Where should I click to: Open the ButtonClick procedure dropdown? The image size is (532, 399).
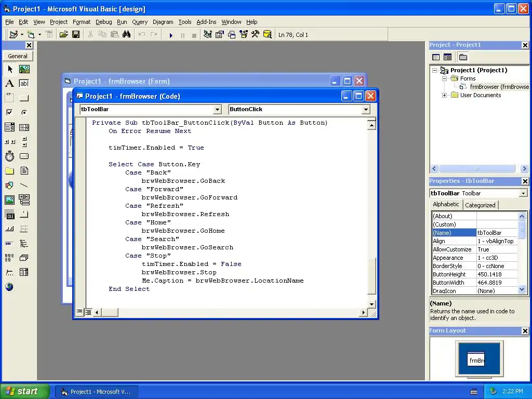pyautogui.click(x=366, y=110)
